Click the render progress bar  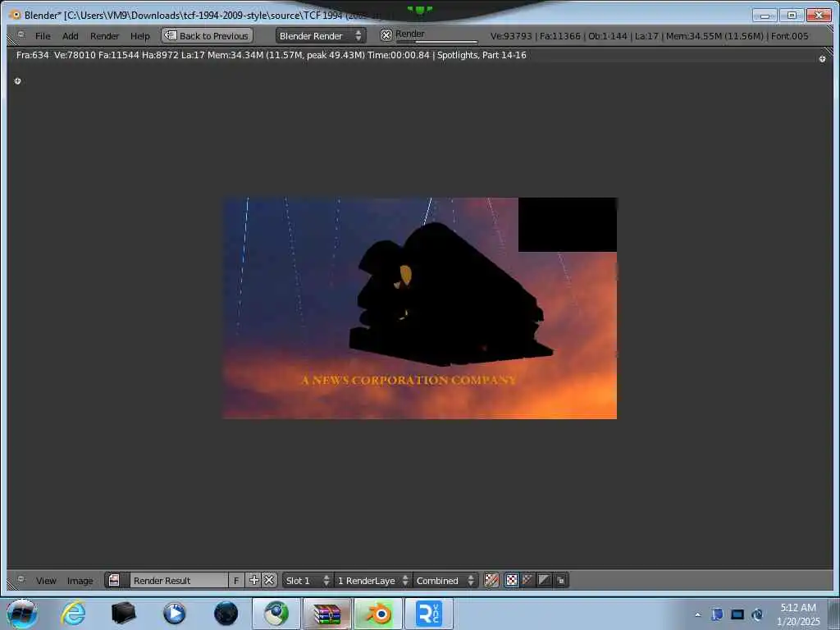[436, 41]
